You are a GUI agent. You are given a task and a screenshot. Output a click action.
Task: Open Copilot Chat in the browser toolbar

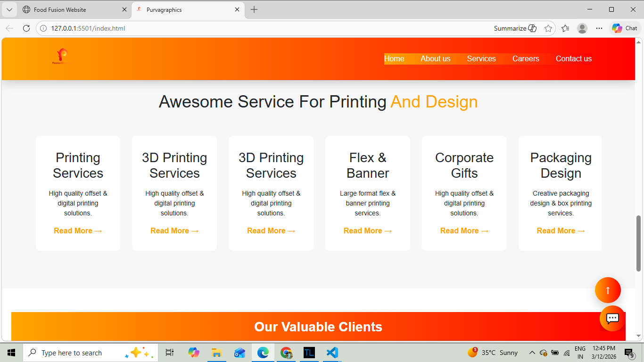(624, 28)
